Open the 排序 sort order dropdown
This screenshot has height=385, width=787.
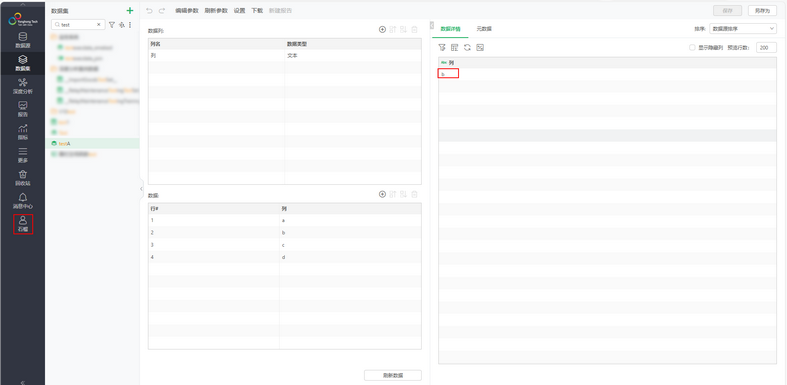click(743, 29)
